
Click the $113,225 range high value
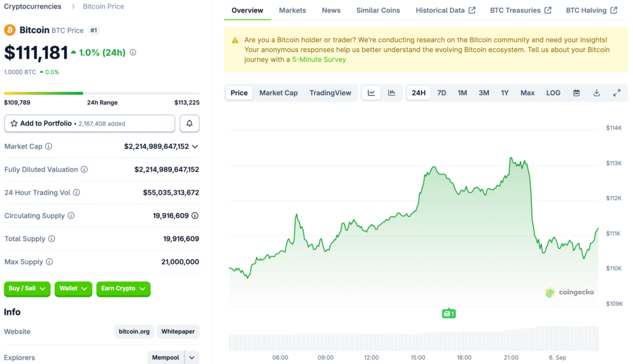coord(187,103)
